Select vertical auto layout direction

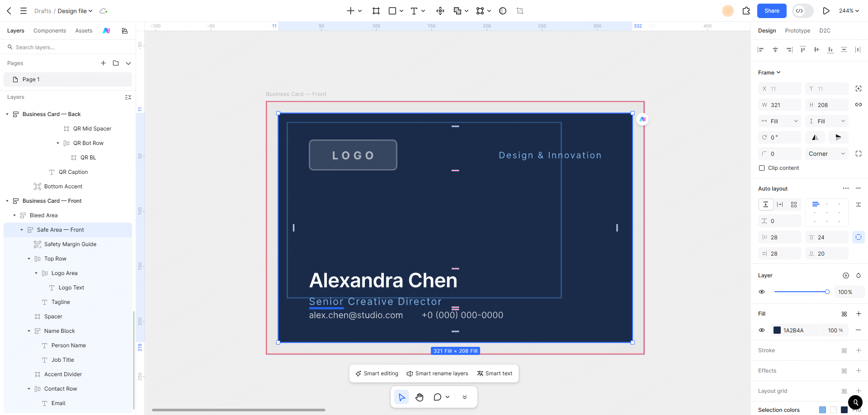(x=765, y=205)
